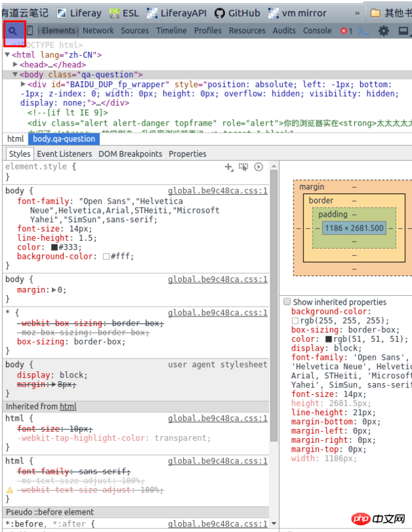Open the Event Listeners tab
Screen dimensions: 412x532
(65, 154)
